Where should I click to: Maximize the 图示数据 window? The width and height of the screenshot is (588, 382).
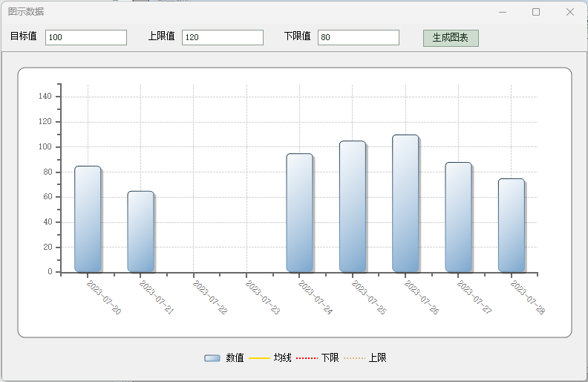pyautogui.click(x=536, y=12)
